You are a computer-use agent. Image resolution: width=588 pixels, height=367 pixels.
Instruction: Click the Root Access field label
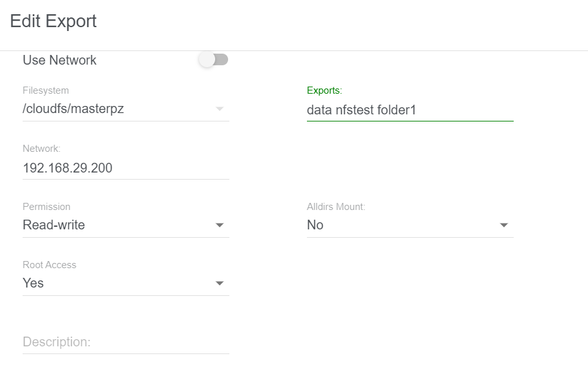50,265
